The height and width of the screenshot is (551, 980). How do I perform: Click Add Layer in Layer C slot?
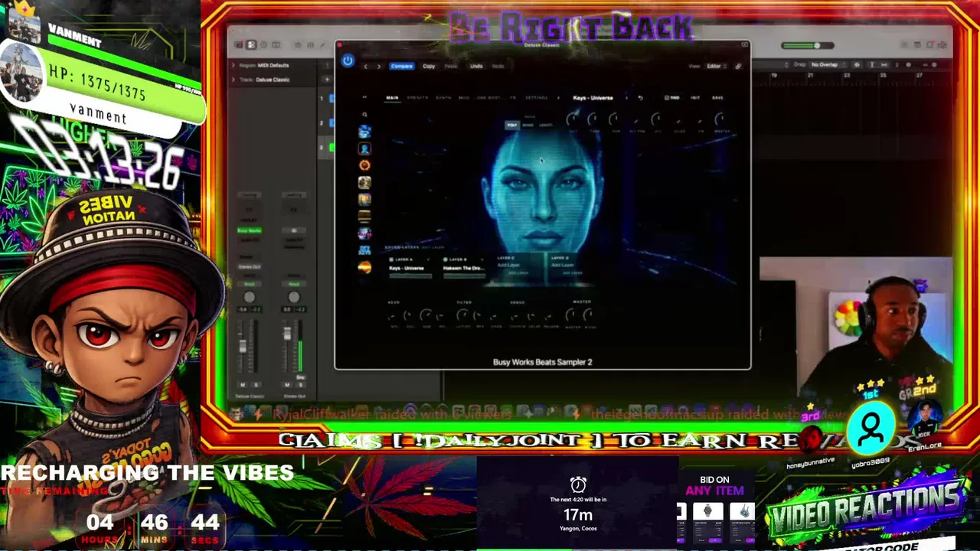coord(508,266)
